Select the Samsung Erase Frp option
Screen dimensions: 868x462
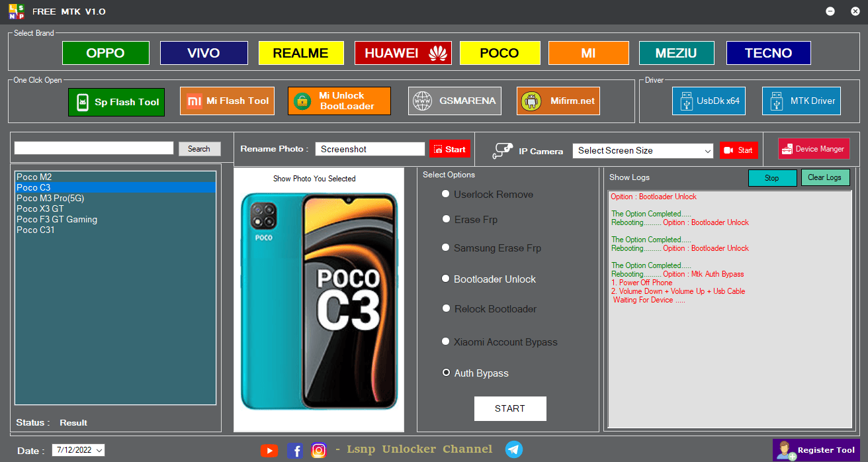[445, 248]
